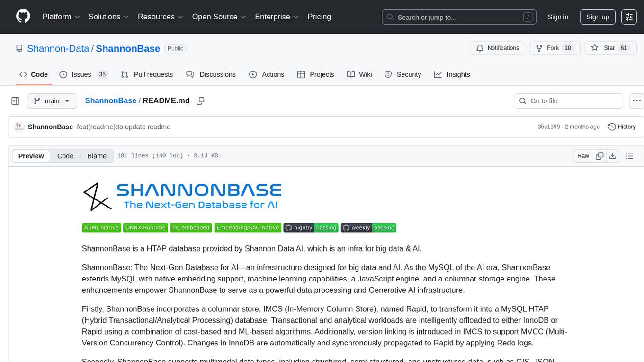Open the Pull requests tab
The width and height of the screenshot is (644, 362).
coord(147,74)
